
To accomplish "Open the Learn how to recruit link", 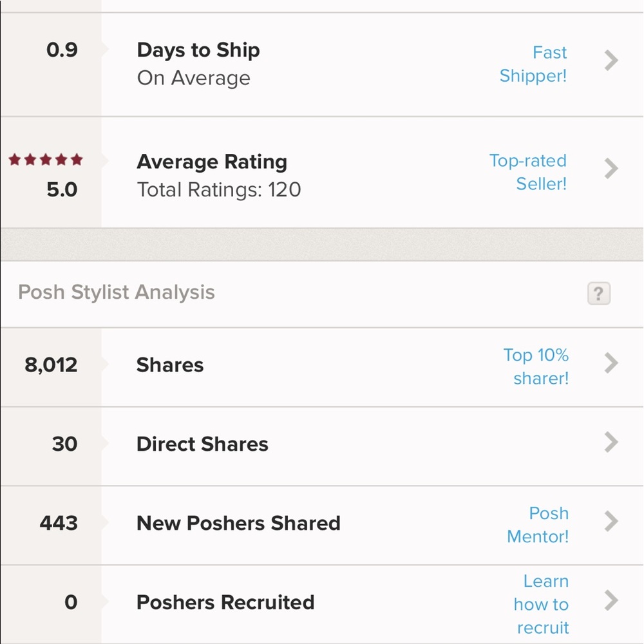I will click(x=542, y=604).
